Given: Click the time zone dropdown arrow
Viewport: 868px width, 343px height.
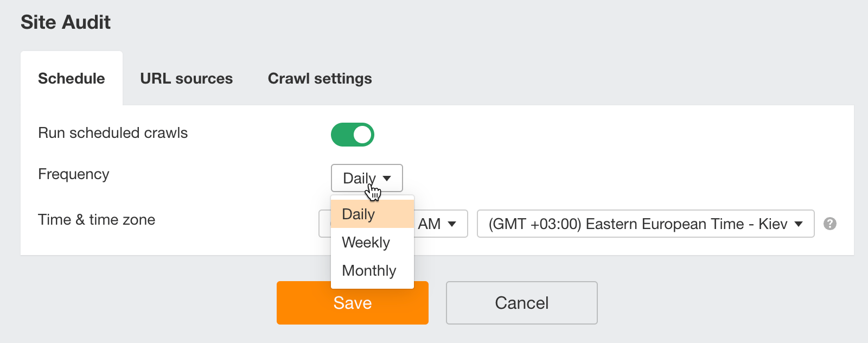Looking at the screenshot, I should pos(799,224).
